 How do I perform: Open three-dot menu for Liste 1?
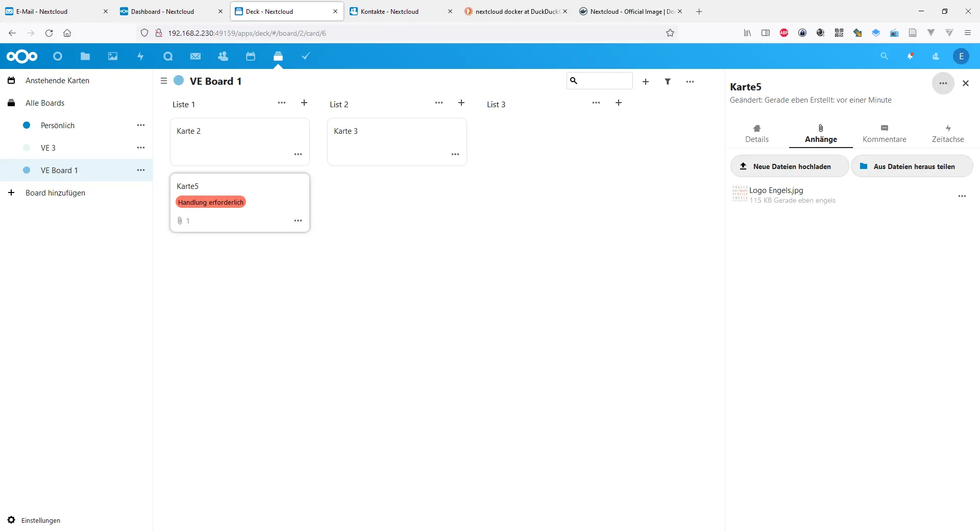point(282,103)
